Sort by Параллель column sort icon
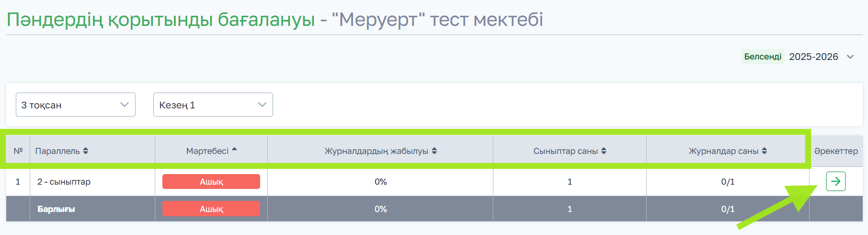868x235 pixels. (x=86, y=151)
